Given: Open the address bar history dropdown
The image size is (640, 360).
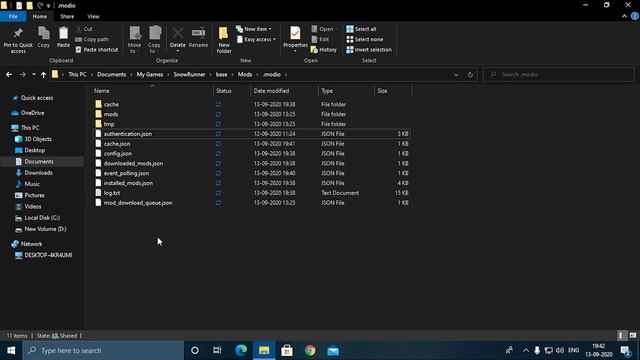Looking at the screenshot, I should pyautogui.click(x=456, y=75).
